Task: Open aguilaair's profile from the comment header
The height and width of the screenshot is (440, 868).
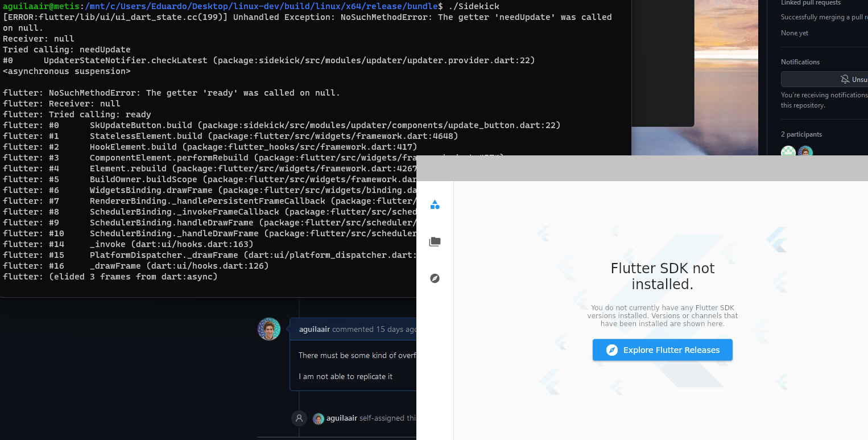Action: [315, 329]
